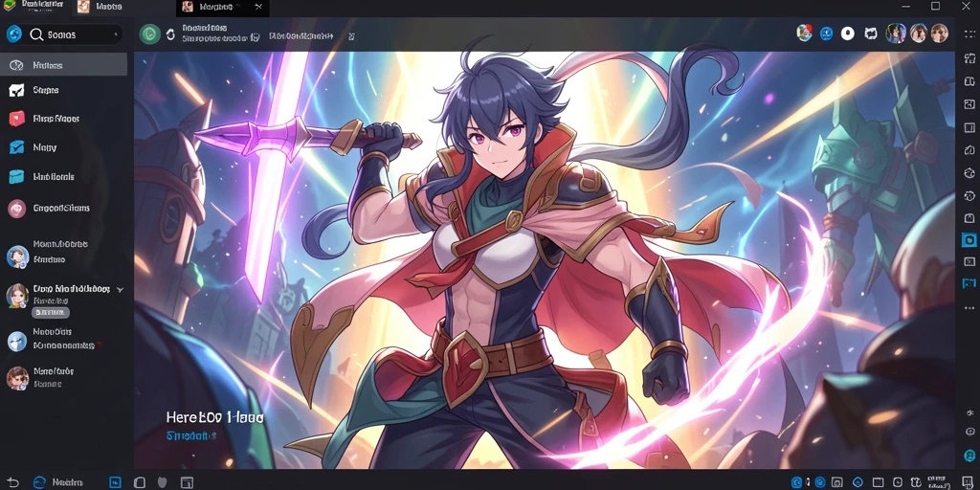Open the contact with the red notification dot
Viewport: 980px width, 490px height.
(x=64, y=339)
